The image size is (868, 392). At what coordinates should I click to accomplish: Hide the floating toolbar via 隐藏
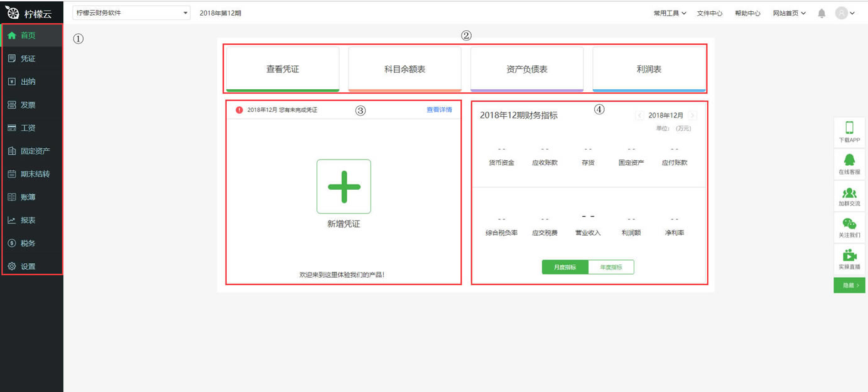tap(849, 285)
